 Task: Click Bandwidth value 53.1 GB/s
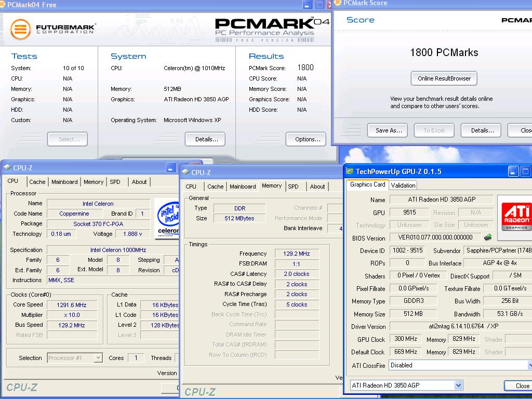pyautogui.click(x=508, y=313)
